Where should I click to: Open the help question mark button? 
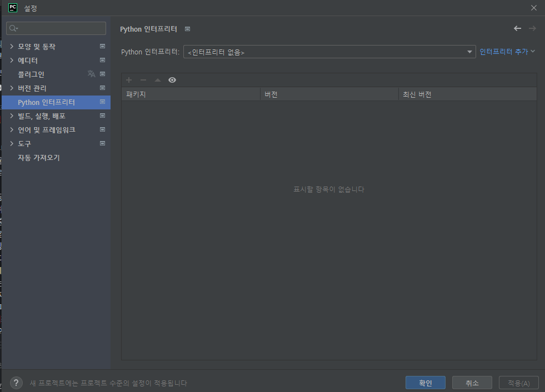(16, 383)
